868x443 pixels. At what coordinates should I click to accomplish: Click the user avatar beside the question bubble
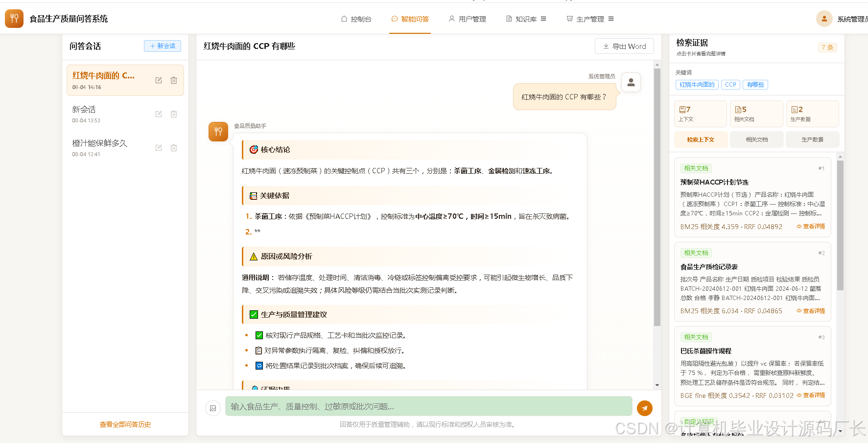click(x=631, y=82)
